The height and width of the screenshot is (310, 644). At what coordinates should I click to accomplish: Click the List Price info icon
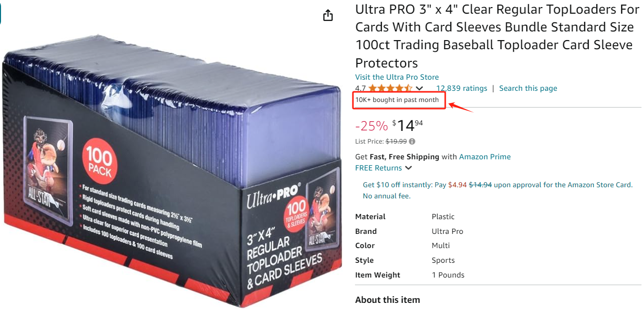coord(412,142)
